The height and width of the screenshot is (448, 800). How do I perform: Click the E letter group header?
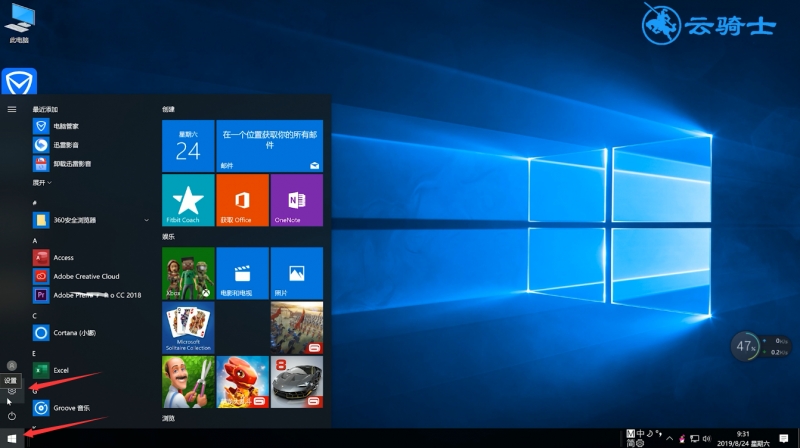[34, 353]
